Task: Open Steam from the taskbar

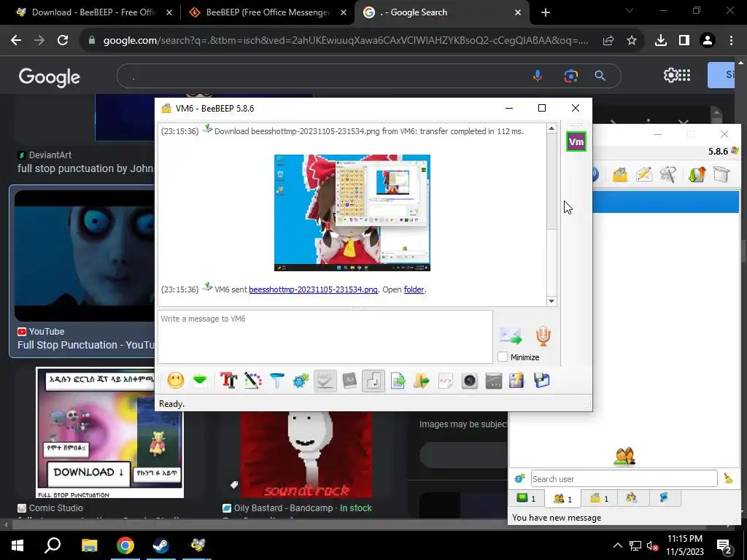Action: point(161,545)
